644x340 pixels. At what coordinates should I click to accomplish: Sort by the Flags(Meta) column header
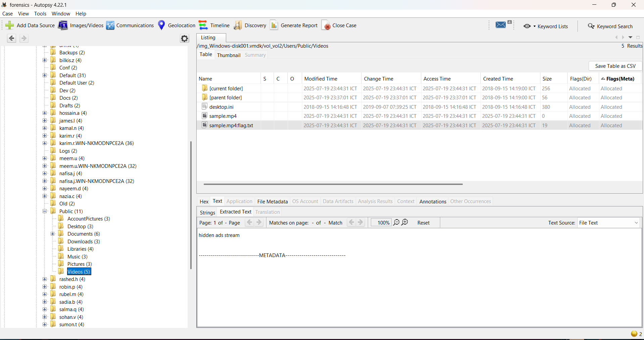pos(620,79)
